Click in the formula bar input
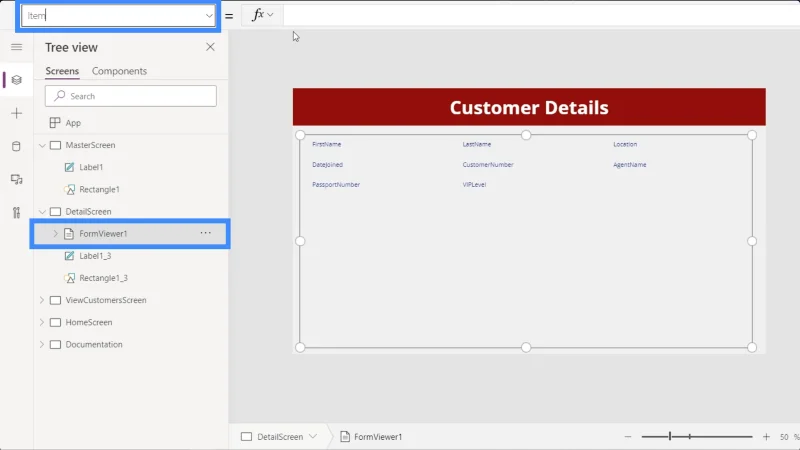800x450 pixels. tap(541, 15)
